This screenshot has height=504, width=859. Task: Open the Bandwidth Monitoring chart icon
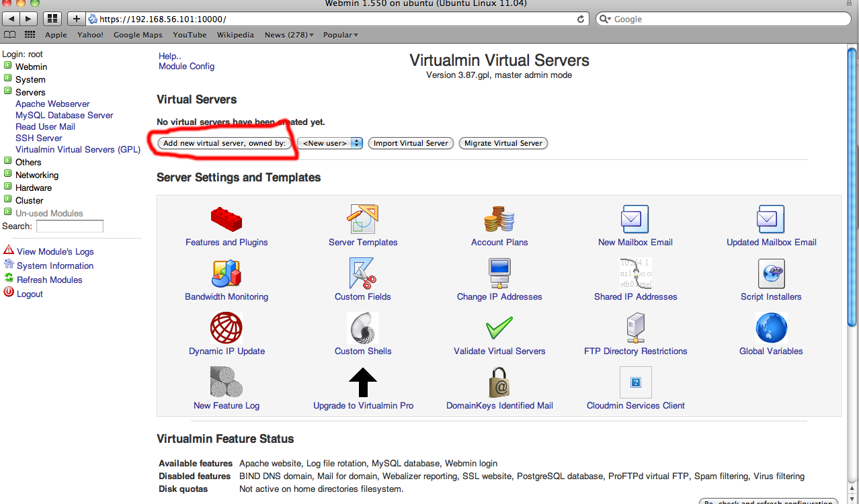(x=227, y=274)
